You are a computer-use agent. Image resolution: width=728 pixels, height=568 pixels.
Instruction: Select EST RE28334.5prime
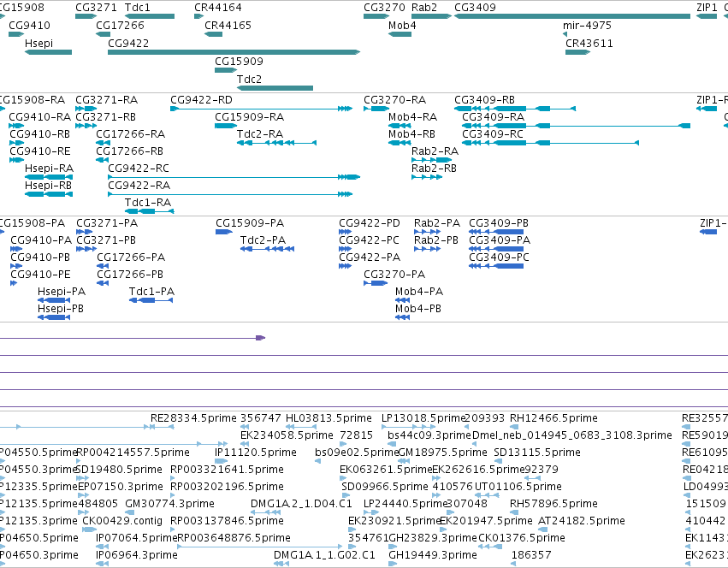coord(193,418)
